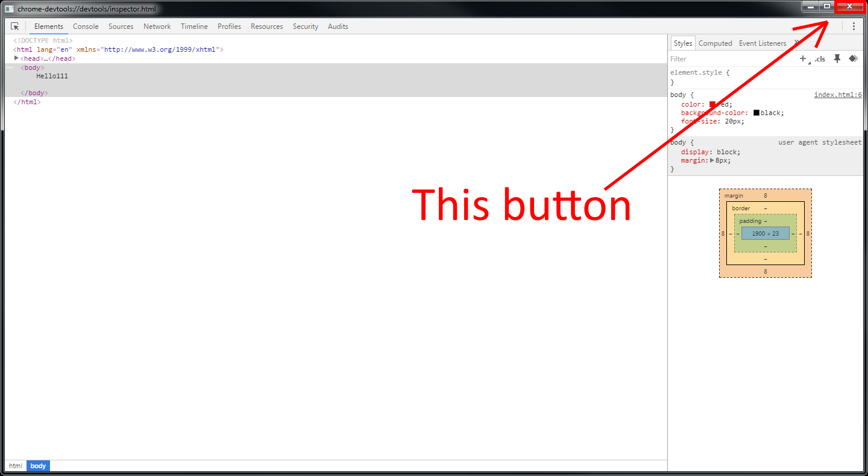Toggle the element state pin icon
The image size is (868, 476).
point(837,58)
